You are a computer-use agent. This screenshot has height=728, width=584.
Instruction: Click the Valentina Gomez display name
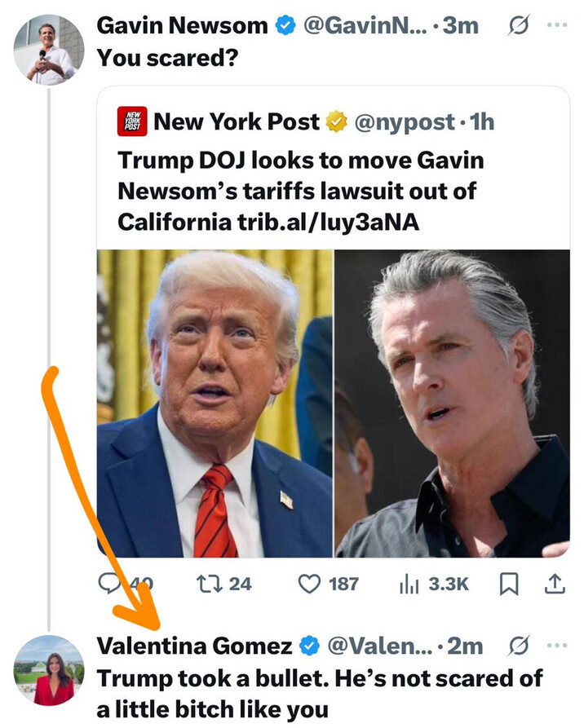(195, 646)
